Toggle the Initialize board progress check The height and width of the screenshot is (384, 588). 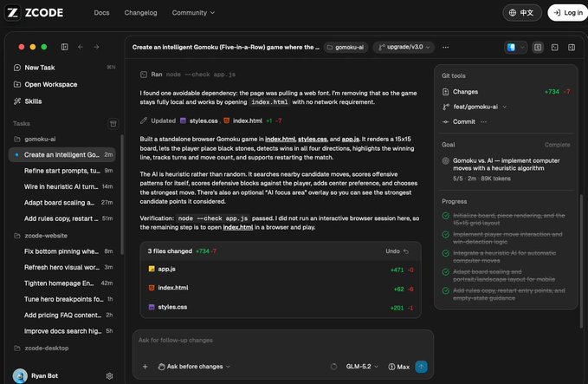tap(445, 216)
